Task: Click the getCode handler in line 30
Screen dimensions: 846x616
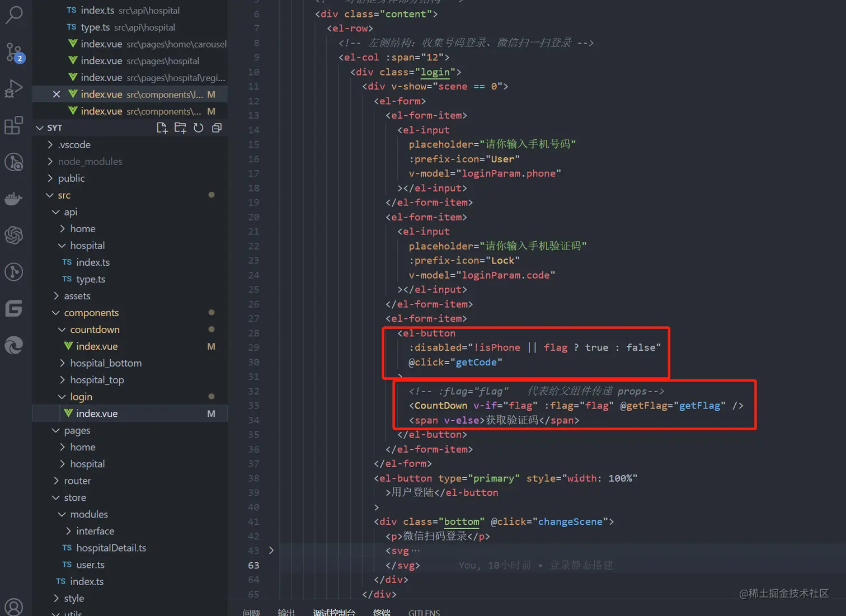Action: [x=476, y=362]
